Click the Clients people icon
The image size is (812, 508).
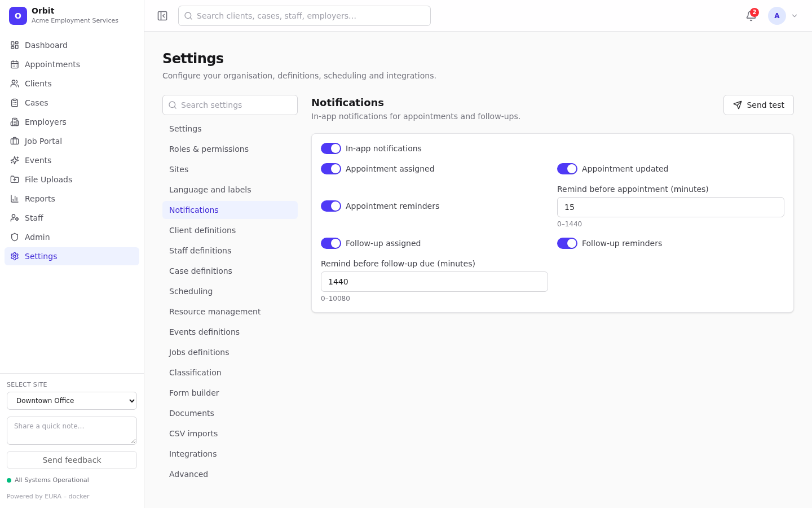[15, 84]
